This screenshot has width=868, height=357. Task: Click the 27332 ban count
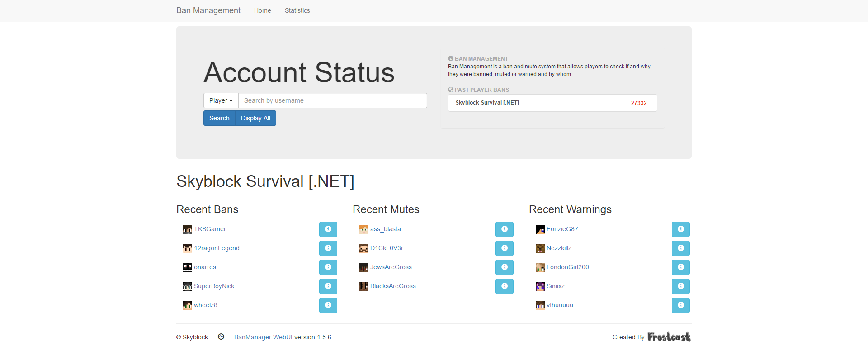[639, 103]
